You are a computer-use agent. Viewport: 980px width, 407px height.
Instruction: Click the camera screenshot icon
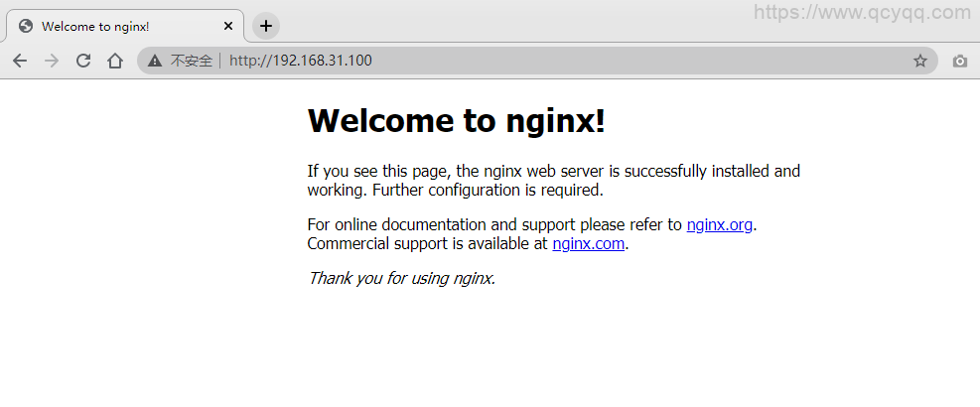[x=959, y=61]
